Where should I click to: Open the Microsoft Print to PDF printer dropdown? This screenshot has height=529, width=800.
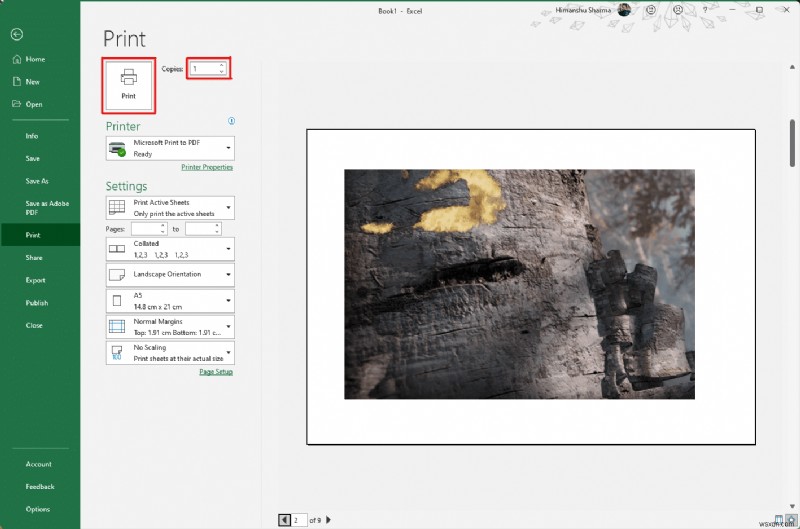click(170, 148)
